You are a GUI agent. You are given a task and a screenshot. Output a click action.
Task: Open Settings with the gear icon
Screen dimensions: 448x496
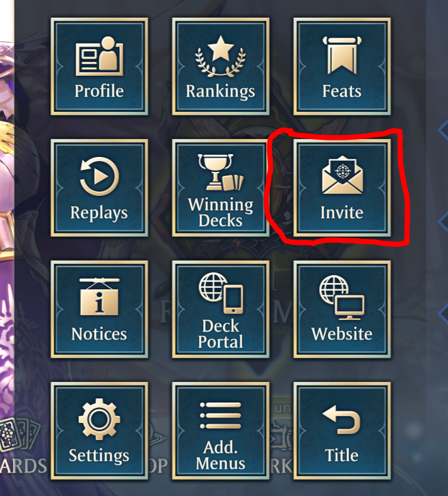click(100, 431)
